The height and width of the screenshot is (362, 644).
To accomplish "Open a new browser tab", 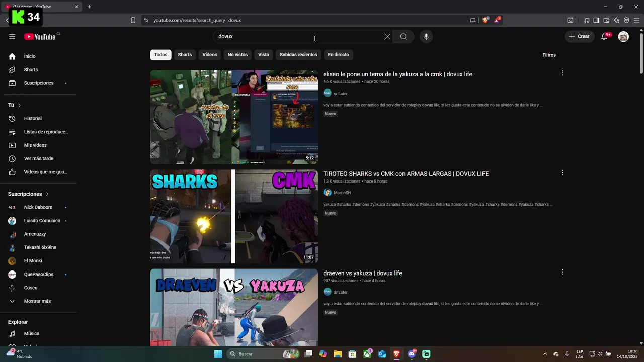I will coord(89,7).
